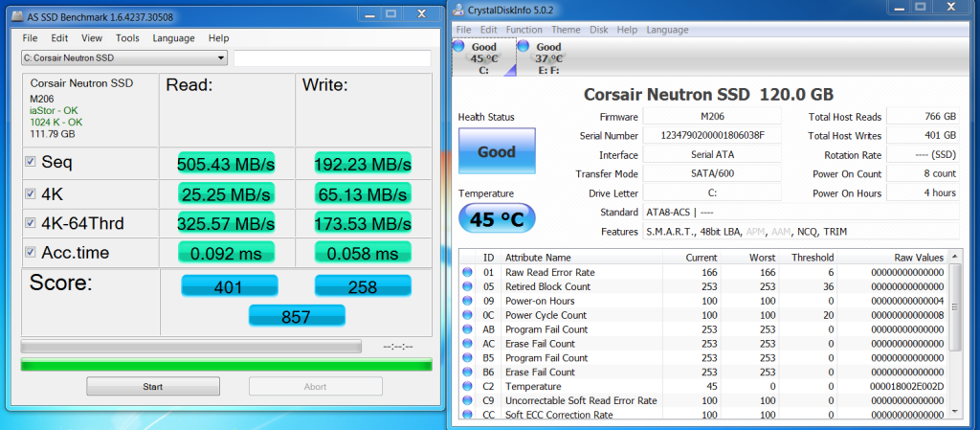
Task: Click the green benchmark progress bar
Action: pyautogui.click(x=226, y=364)
